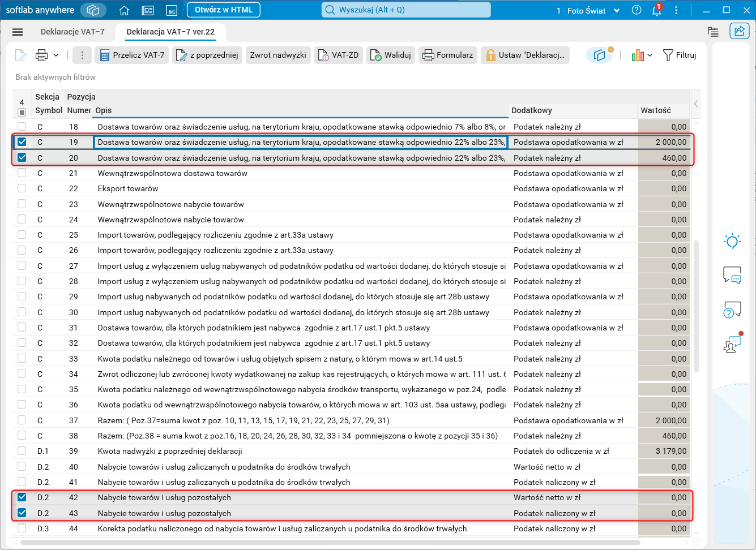The width and height of the screenshot is (756, 550).
Task: Click the horizontal scrollbar at table bottom
Action: [330, 542]
